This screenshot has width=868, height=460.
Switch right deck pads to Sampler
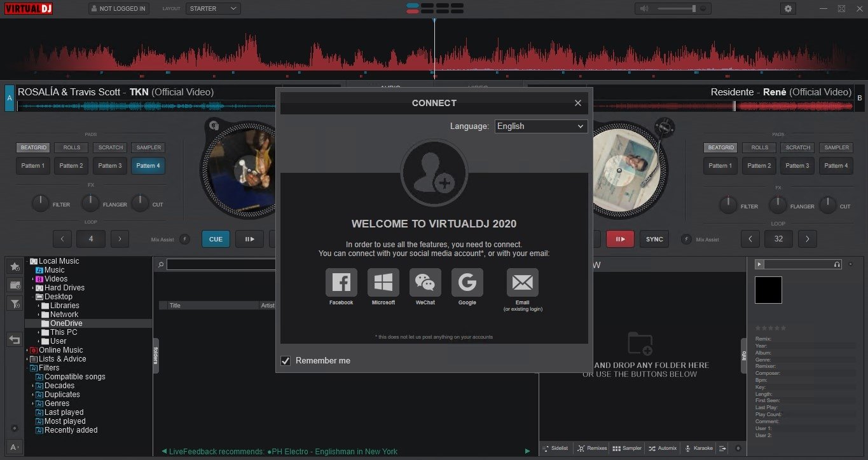click(x=836, y=147)
